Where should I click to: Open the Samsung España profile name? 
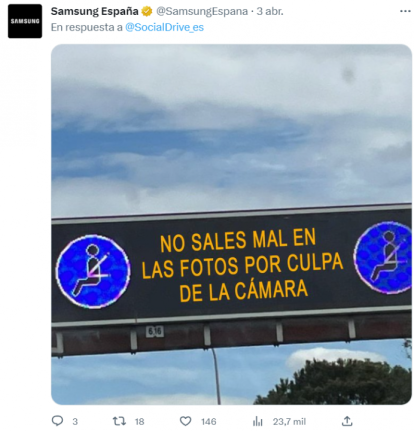point(94,11)
